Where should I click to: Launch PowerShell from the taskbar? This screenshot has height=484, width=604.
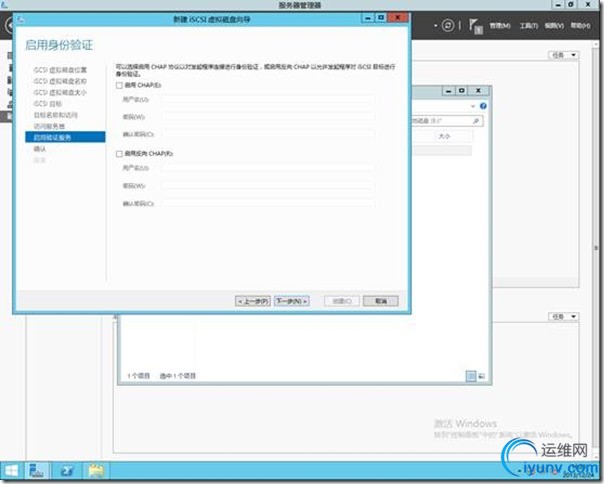[x=67, y=471]
